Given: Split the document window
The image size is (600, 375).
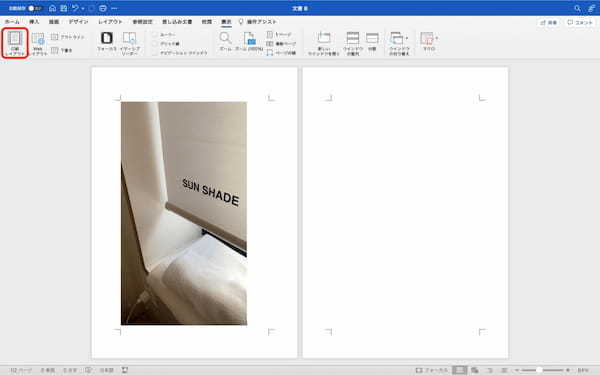Looking at the screenshot, I should pos(372,41).
